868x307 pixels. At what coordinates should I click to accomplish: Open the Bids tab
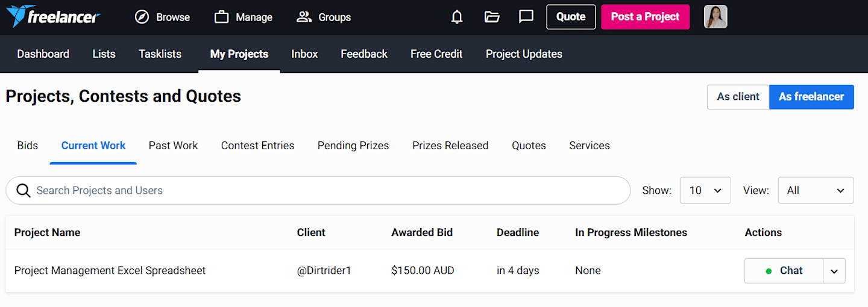(27, 146)
